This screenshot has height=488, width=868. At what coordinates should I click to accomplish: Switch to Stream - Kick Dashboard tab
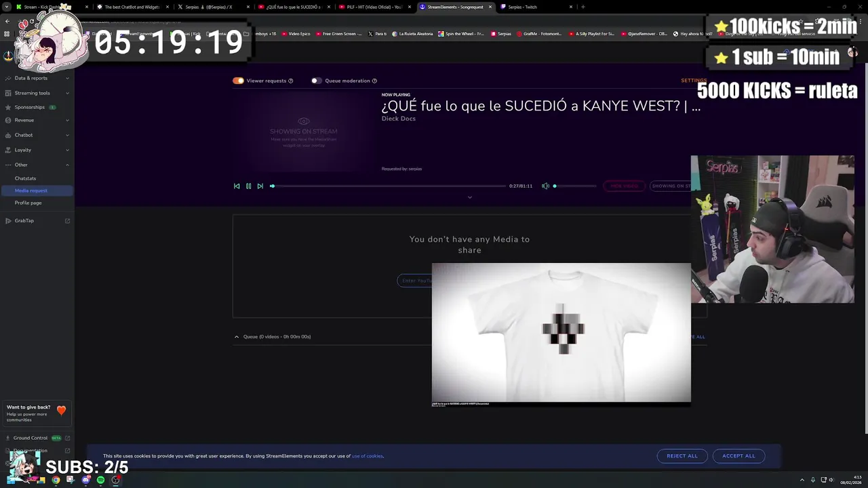pyautogui.click(x=52, y=7)
